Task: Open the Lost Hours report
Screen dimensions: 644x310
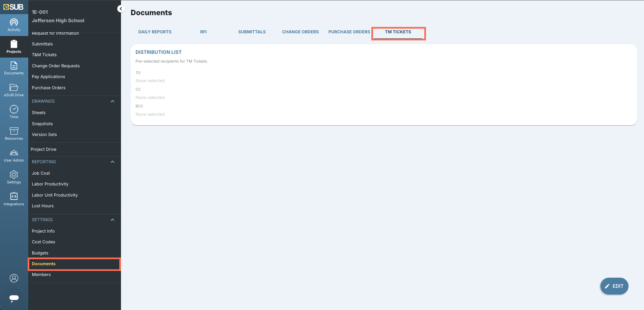Action: [42, 206]
